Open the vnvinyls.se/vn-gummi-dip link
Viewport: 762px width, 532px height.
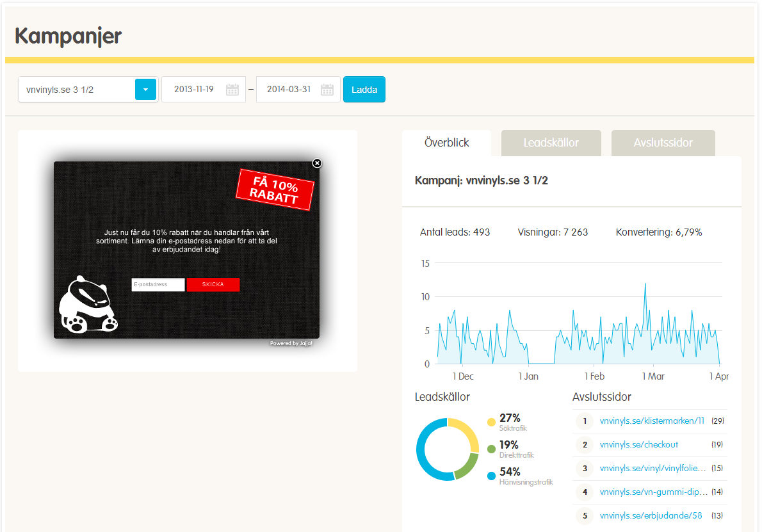point(654,492)
